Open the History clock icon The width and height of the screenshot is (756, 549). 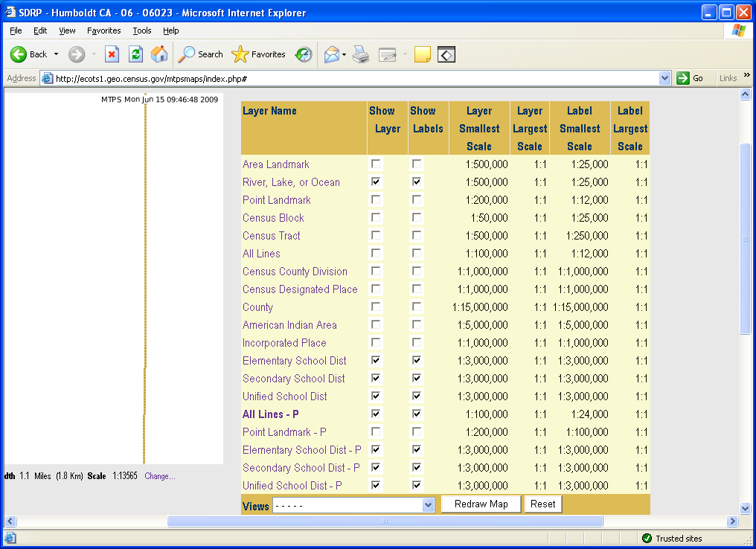point(304,54)
